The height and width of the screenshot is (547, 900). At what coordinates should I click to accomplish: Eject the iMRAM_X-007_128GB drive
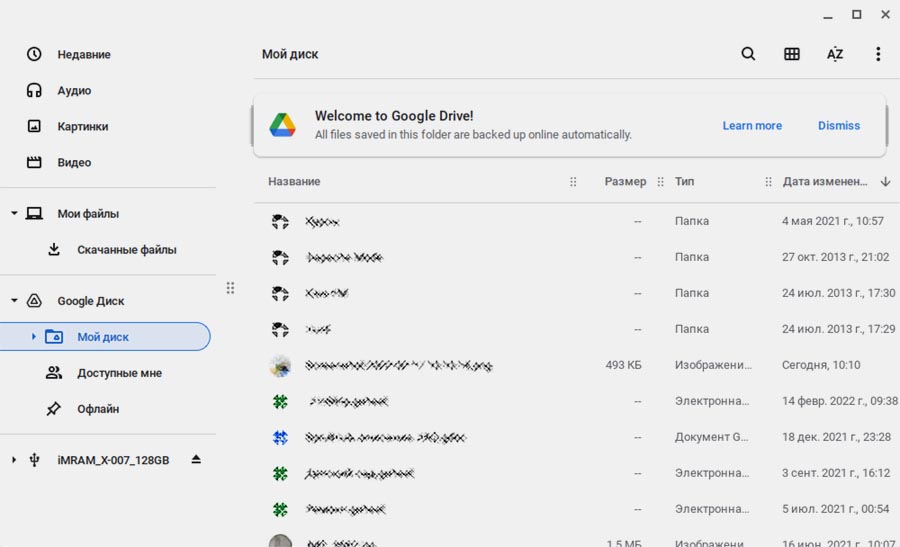[196, 459]
